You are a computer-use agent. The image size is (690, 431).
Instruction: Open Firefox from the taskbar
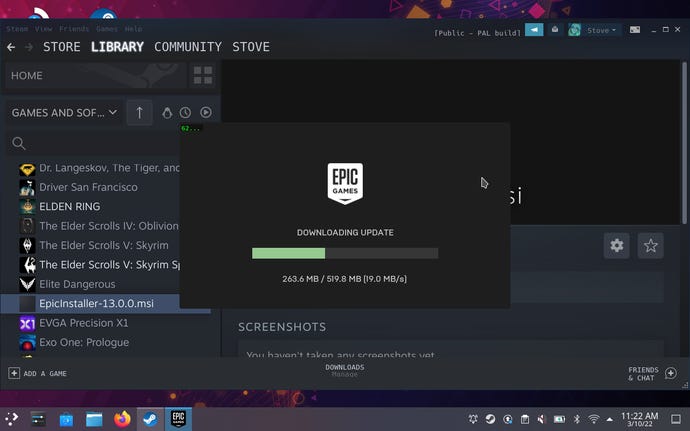click(x=122, y=419)
